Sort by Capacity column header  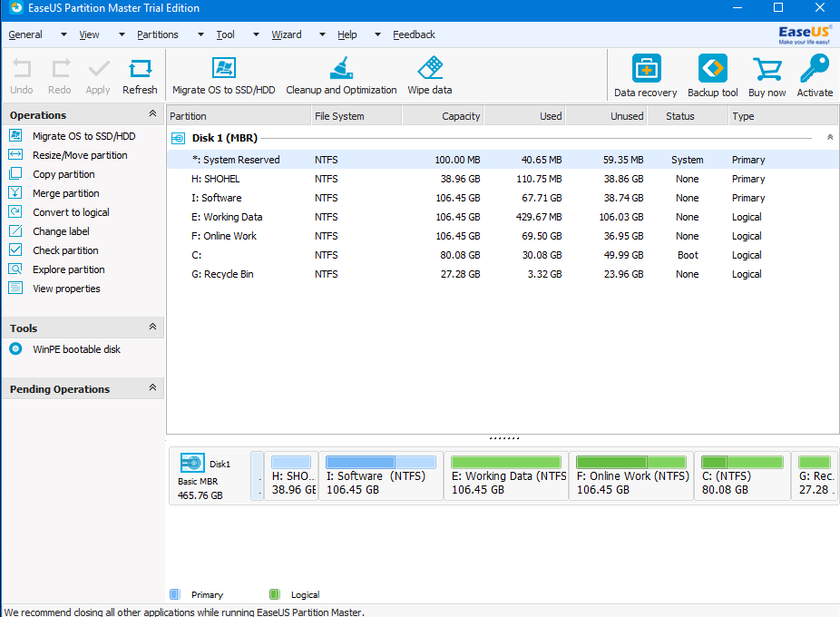(443, 116)
